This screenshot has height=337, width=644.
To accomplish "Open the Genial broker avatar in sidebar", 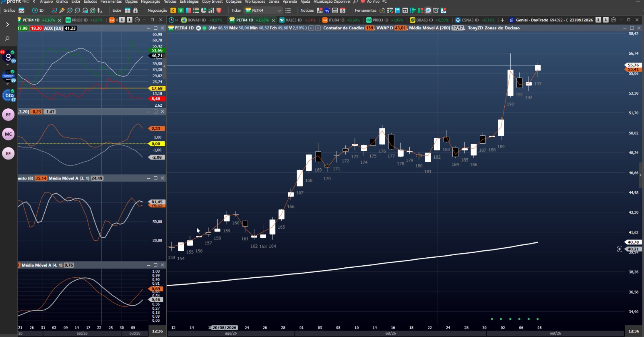I will [8, 57].
